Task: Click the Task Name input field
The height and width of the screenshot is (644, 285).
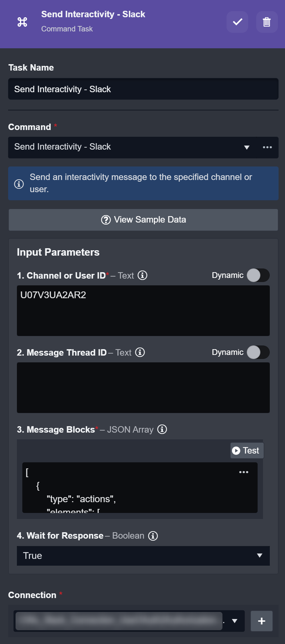Action: [143, 89]
